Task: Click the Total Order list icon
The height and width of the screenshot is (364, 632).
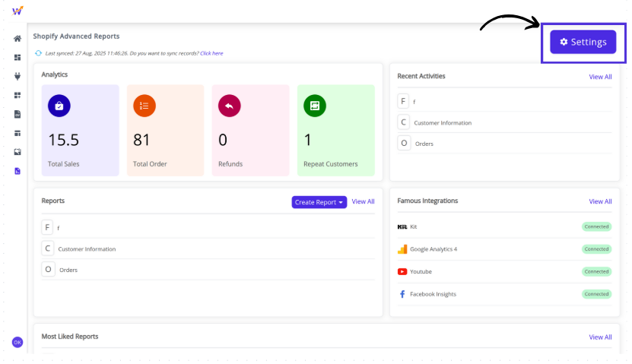Action: point(145,106)
